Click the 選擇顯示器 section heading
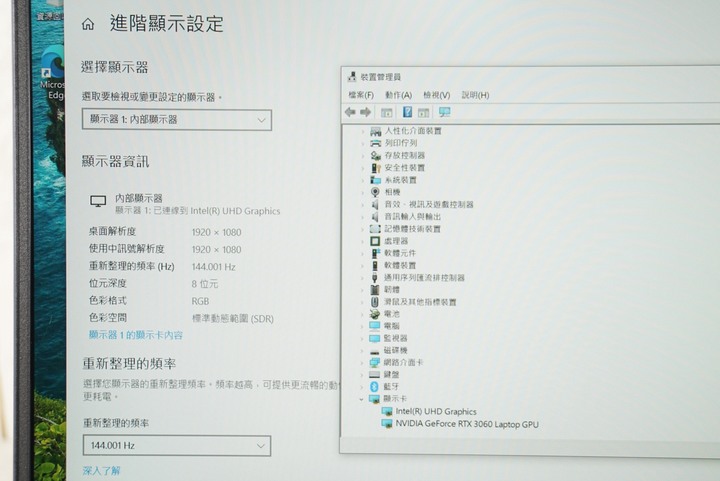The height and width of the screenshot is (481, 720). click(115, 67)
